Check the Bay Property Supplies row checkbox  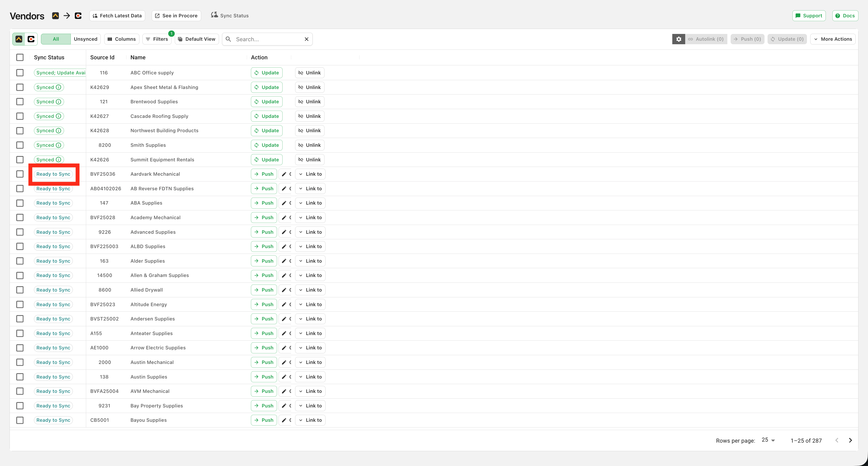tap(20, 406)
